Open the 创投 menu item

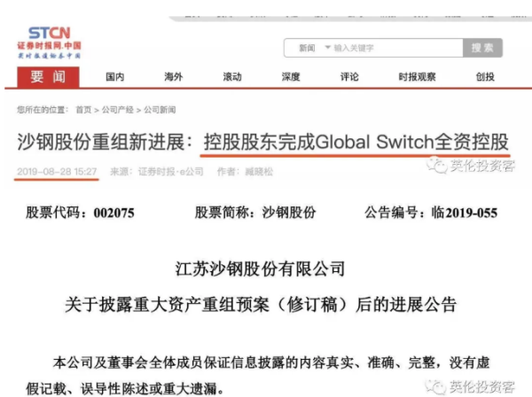point(485,77)
